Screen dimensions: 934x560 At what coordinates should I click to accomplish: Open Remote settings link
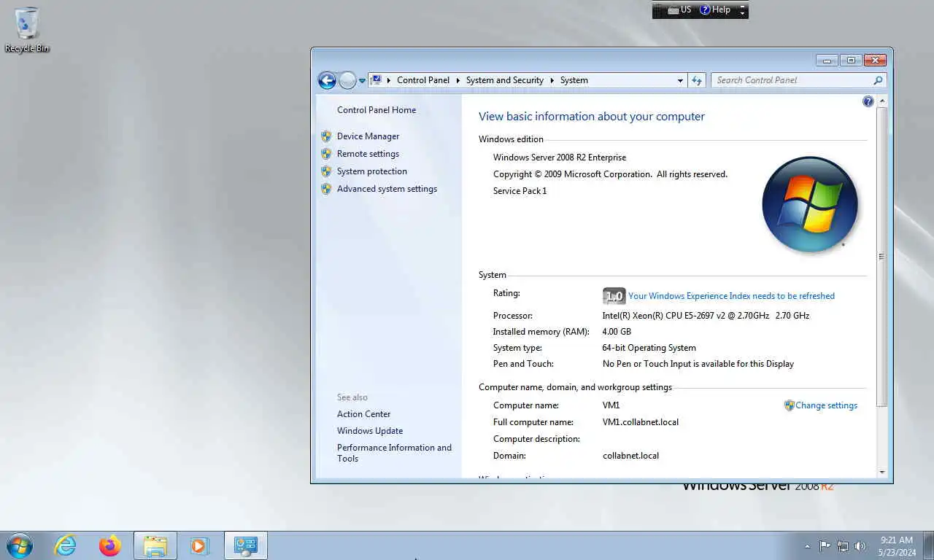(x=368, y=154)
